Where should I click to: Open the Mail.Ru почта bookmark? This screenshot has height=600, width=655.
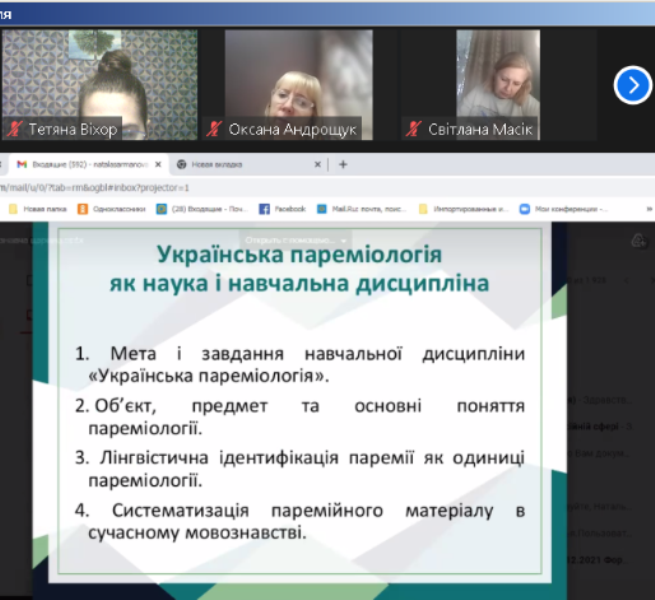(360, 209)
